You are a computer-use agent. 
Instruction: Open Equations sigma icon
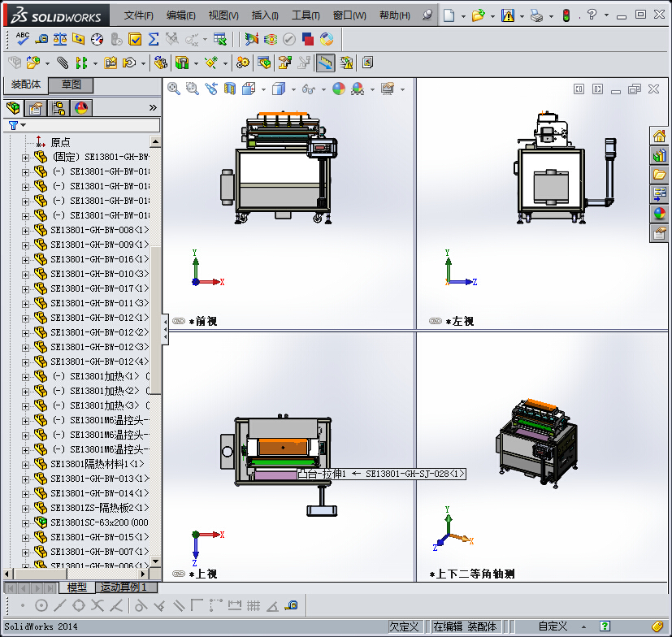point(154,40)
